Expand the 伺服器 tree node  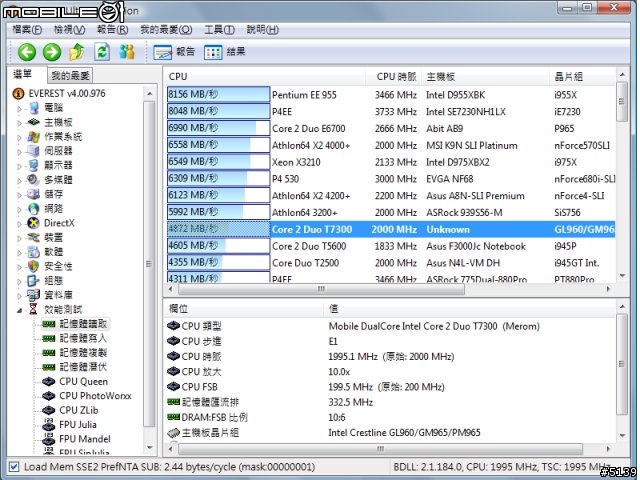(19, 152)
